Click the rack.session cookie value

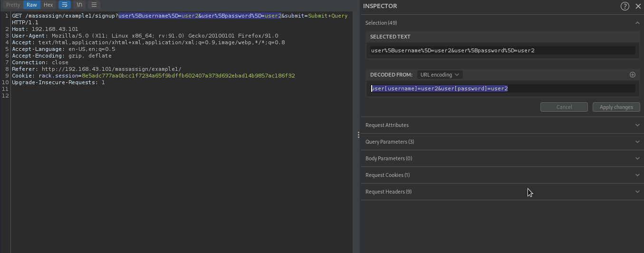188,76
